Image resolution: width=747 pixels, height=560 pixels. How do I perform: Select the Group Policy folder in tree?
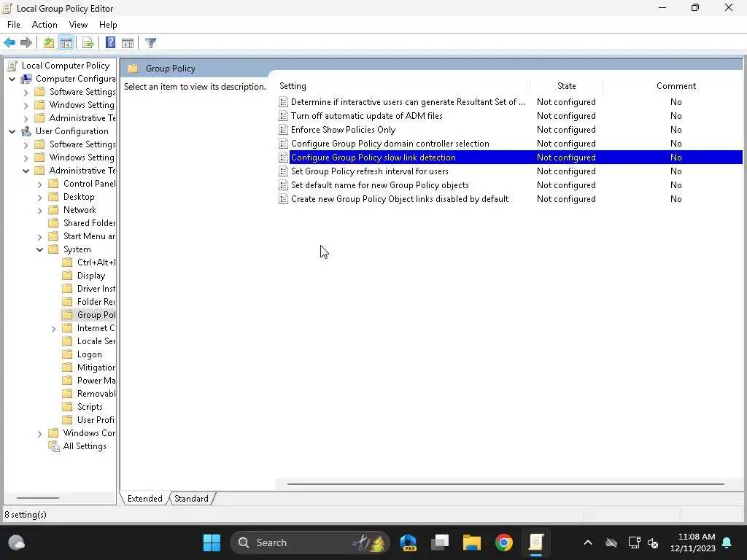click(x=96, y=315)
